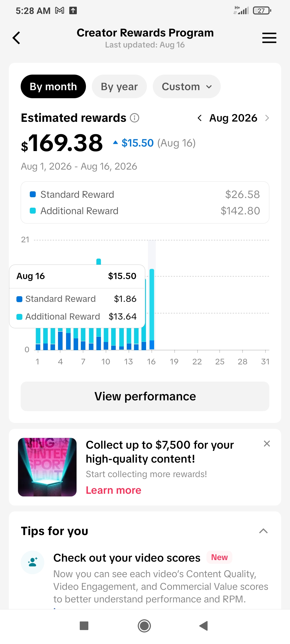Switch to the By year tab
Viewport: 290px width, 644px height.
(x=119, y=86)
